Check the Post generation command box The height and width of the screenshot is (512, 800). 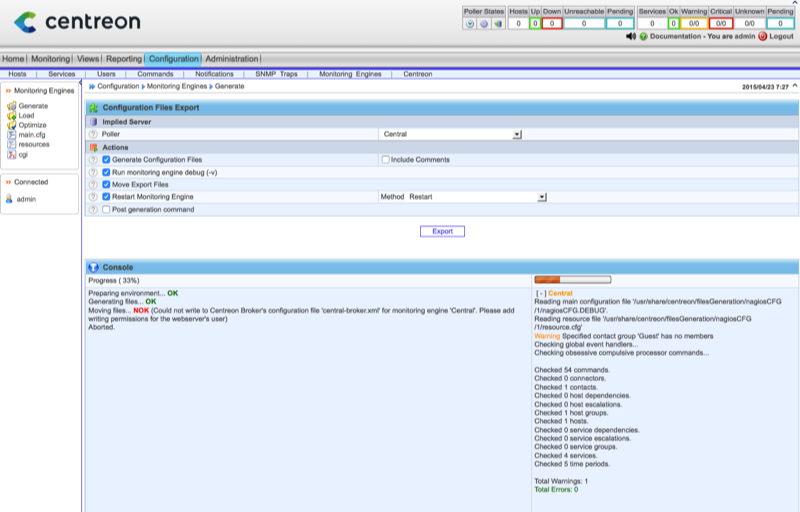point(106,209)
